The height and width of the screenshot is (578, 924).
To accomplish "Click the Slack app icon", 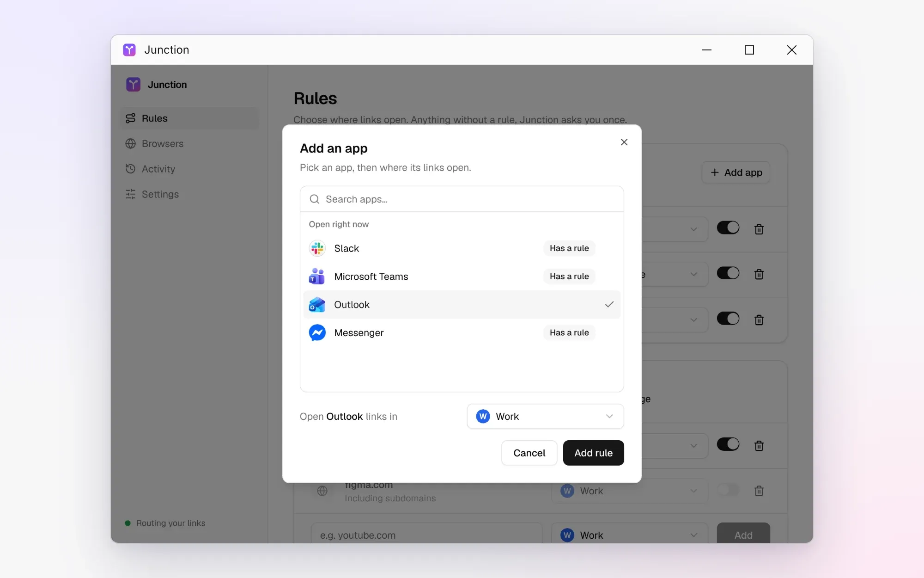I will (x=317, y=248).
